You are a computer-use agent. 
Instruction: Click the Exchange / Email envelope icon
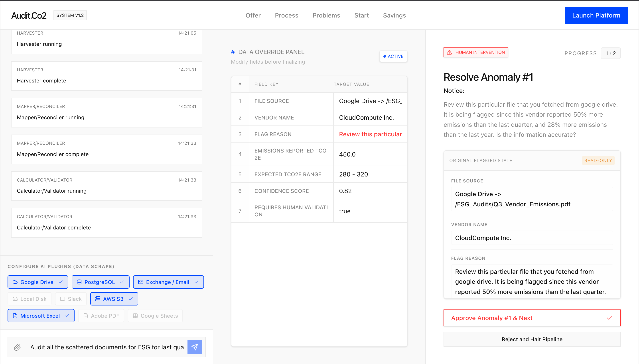click(141, 282)
